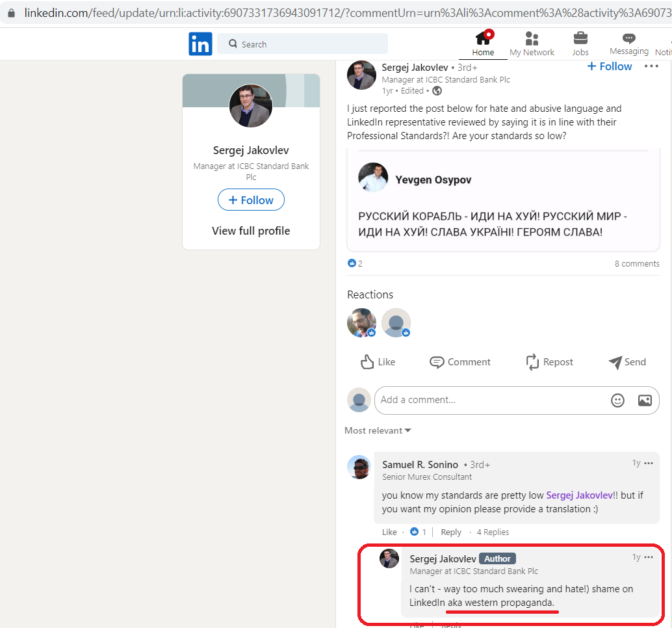This screenshot has height=628, width=672.
Task: Open Messaging tab
Action: pos(628,44)
